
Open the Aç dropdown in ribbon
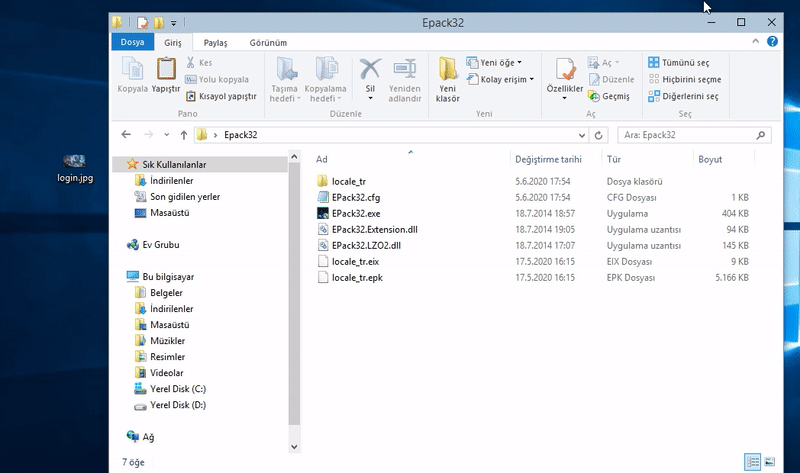[617, 62]
